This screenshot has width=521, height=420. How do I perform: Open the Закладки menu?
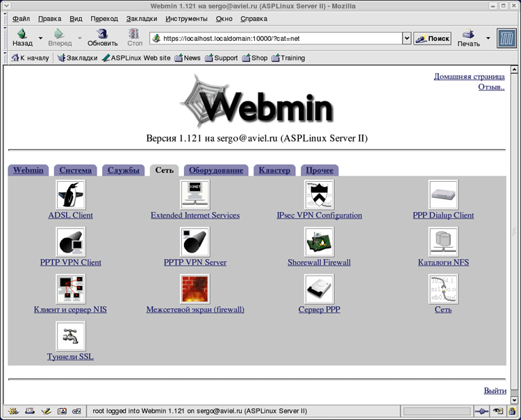[142, 19]
